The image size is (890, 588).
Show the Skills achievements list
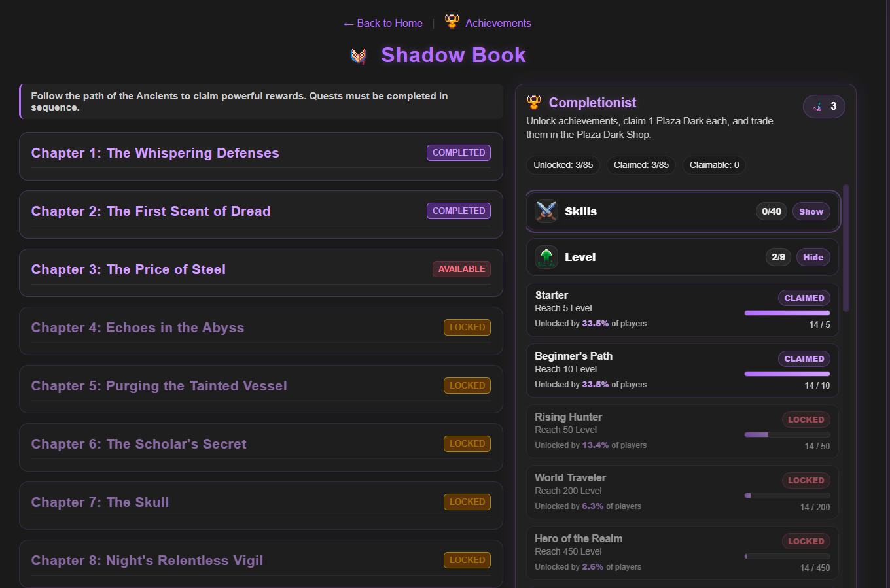pos(811,211)
